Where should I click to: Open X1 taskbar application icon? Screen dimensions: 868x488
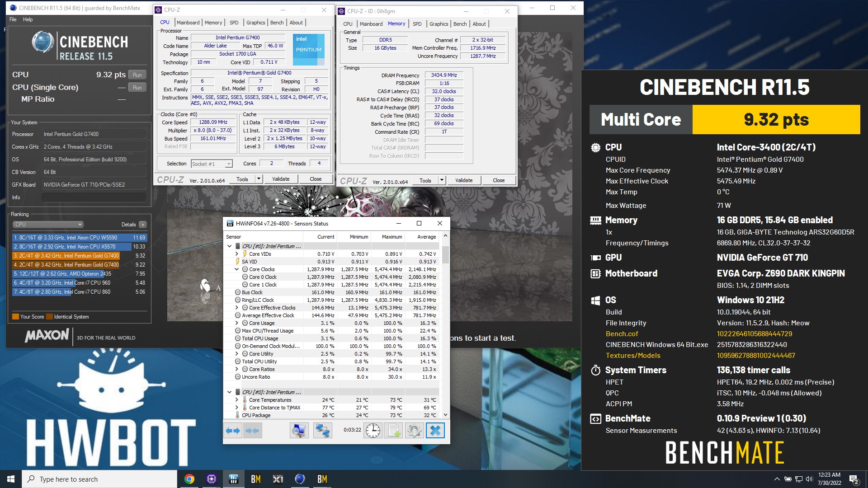pyautogui.click(x=278, y=479)
